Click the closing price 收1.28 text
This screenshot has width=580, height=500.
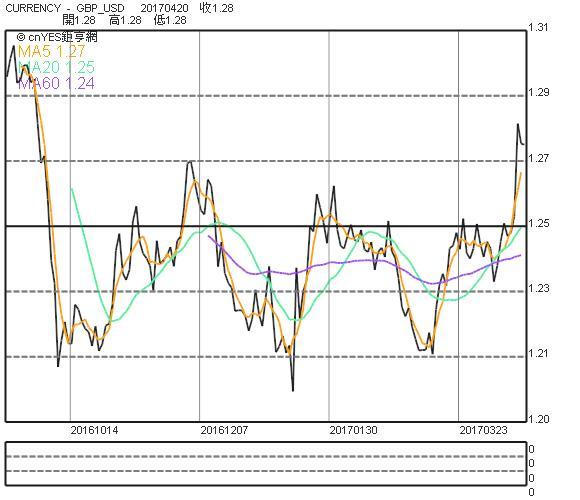coord(217,8)
